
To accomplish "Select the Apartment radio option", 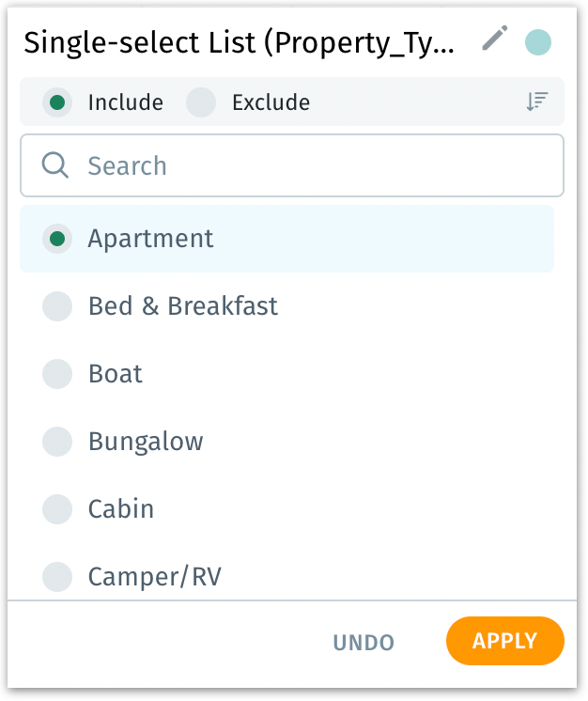I will pos(57,239).
